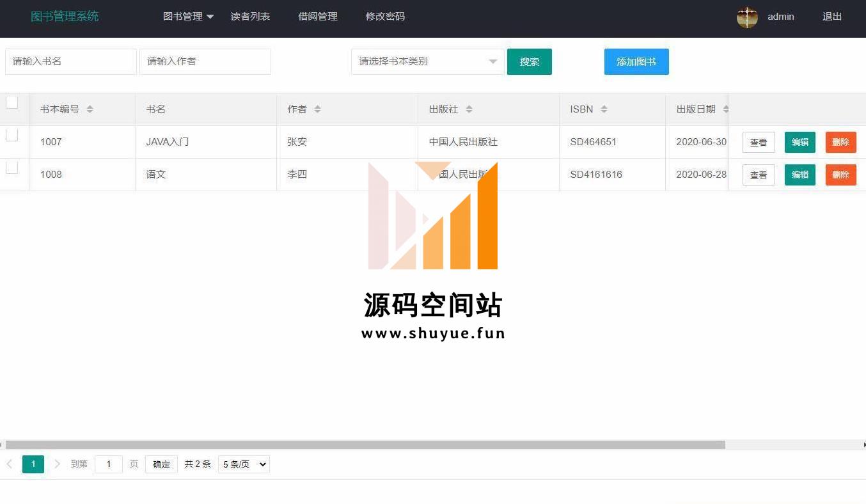Screen dimensions: 866x504
Task: Select page 1 in pagination
Action: [x=33, y=464]
